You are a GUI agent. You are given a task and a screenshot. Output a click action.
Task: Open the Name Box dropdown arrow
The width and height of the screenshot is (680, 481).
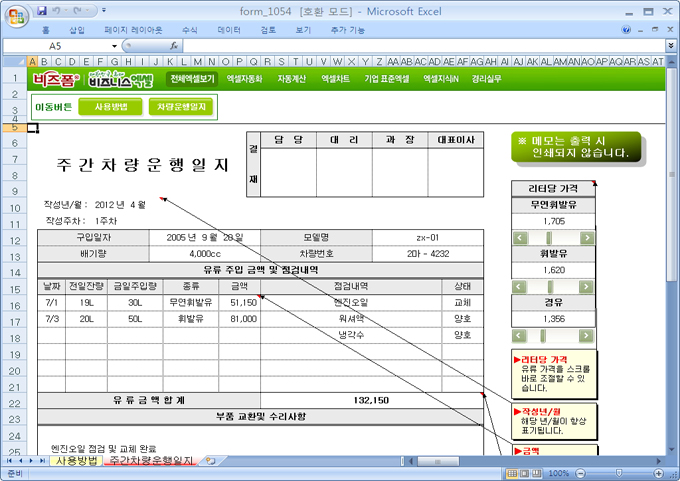[114, 46]
